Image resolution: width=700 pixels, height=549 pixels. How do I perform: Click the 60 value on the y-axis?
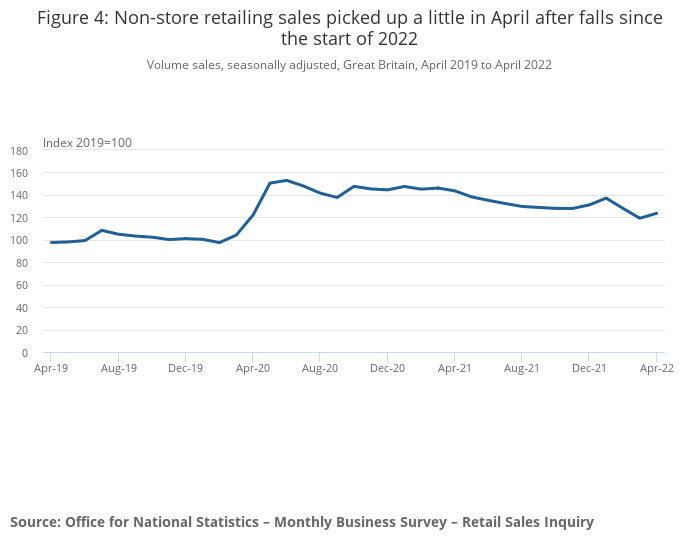pos(22,286)
